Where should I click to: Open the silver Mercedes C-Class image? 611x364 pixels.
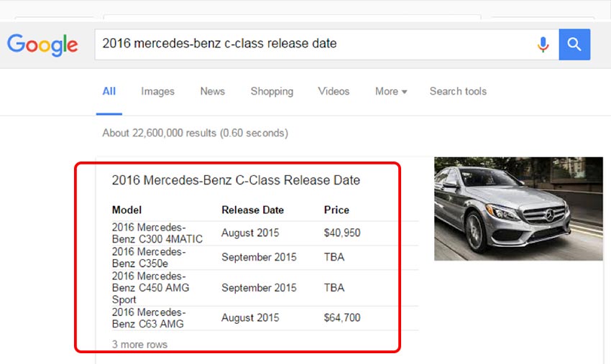518,209
